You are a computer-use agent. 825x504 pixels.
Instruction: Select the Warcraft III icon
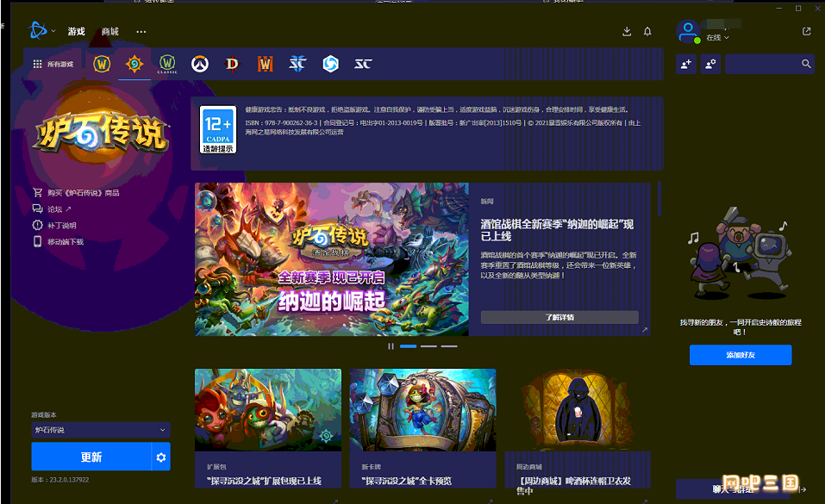266,64
